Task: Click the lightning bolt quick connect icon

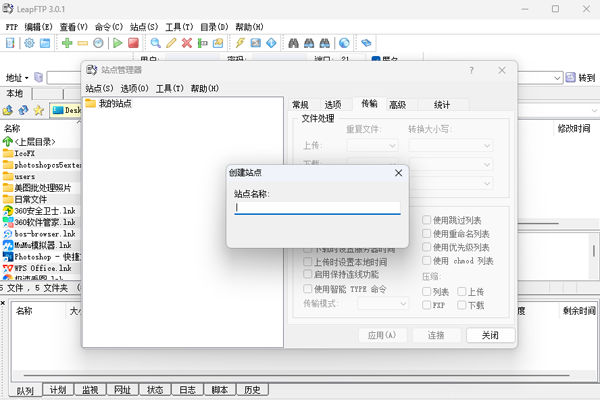Action: tap(240, 43)
